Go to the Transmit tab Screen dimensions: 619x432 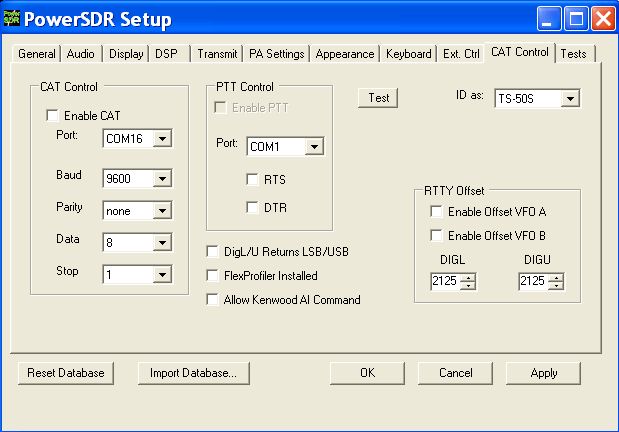coord(217,54)
